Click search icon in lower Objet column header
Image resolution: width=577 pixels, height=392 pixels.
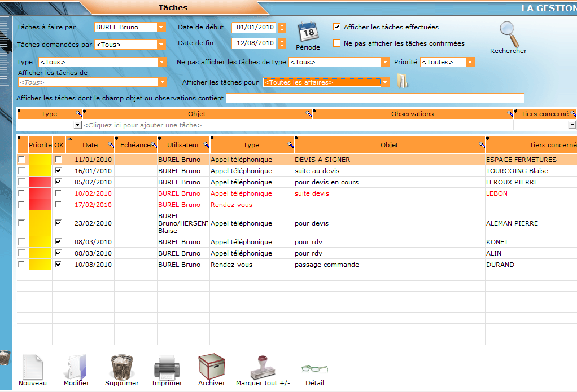tap(482, 144)
